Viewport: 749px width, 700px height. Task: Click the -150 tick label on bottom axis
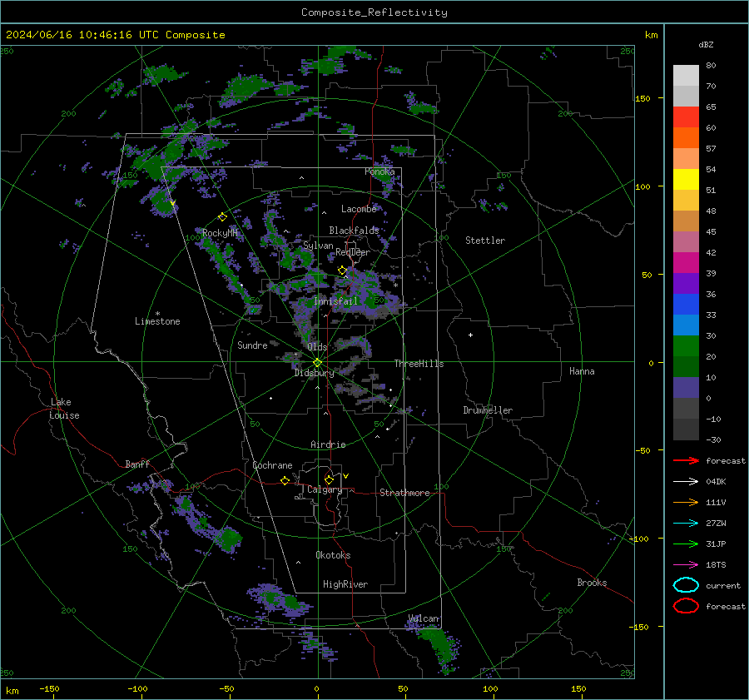pos(49,688)
